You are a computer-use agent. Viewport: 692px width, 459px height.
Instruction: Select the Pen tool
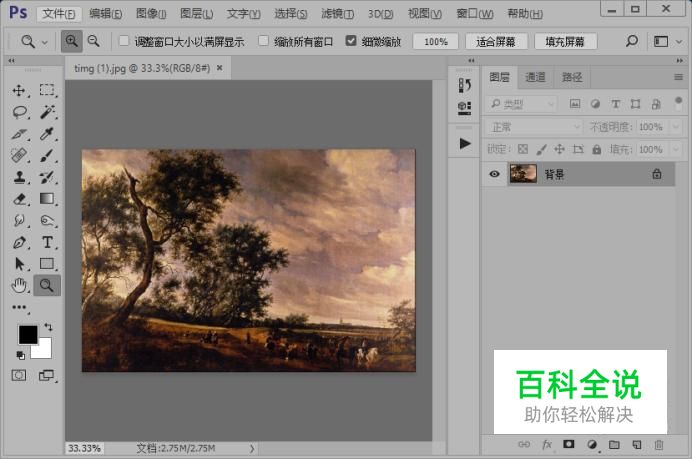19,242
